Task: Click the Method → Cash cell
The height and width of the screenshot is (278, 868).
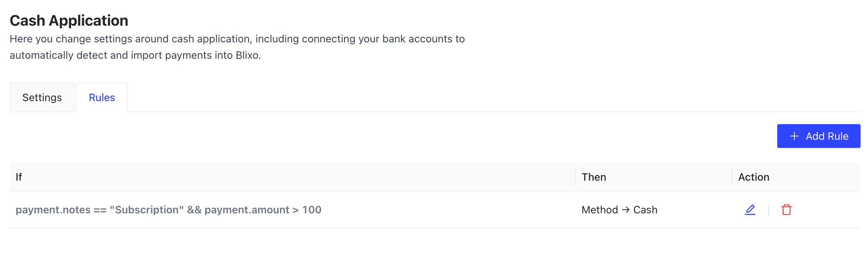Action: click(x=619, y=210)
